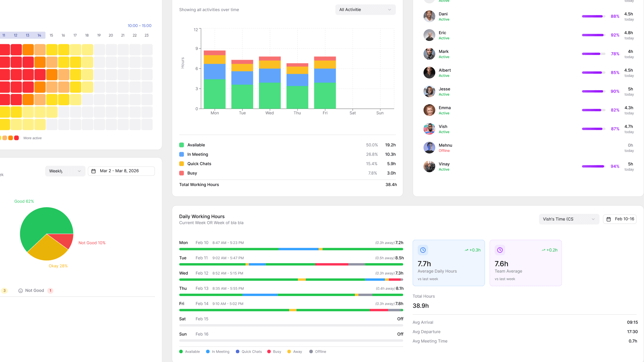The height and width of the screenshot is (362, 644).
Task: Click the blue clock icon on Average Daily Hours
Action: [x=423, y=250]
